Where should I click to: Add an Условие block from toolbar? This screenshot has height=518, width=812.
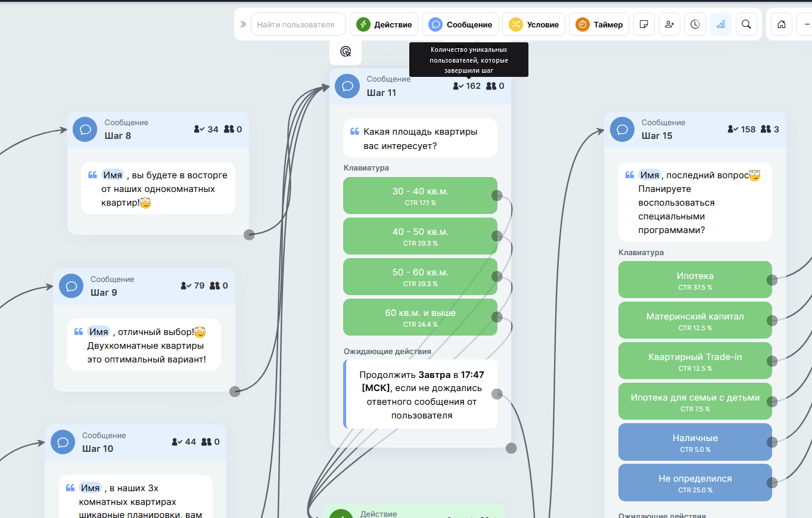[x=534, y=24]
